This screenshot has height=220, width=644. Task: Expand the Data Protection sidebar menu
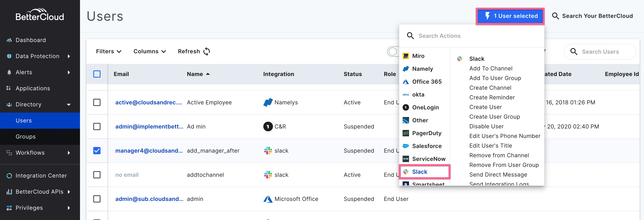point(38,56)
